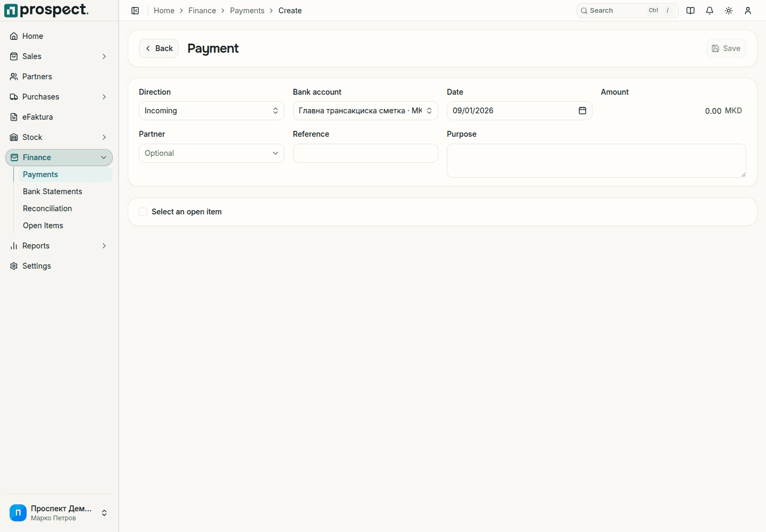Open the Partner dropdown
The width and height of the screenshot is (766, 532).
pyautogui.click(x=212, y=153)
